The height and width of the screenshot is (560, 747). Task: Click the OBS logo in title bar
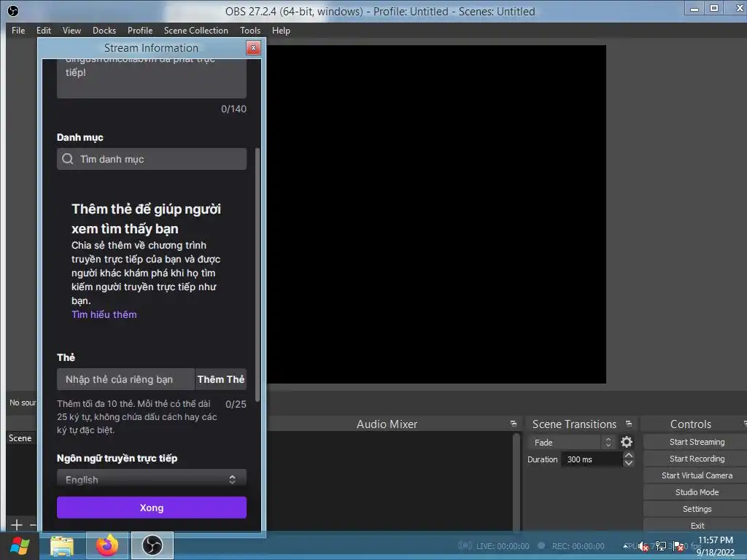click(x=13, y=10)
